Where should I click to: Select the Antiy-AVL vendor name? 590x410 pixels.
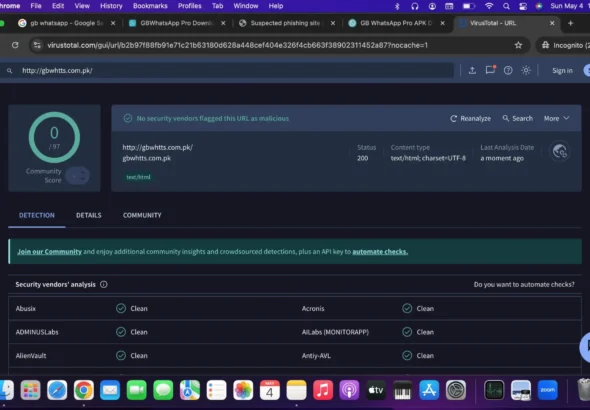pos(316,355)
